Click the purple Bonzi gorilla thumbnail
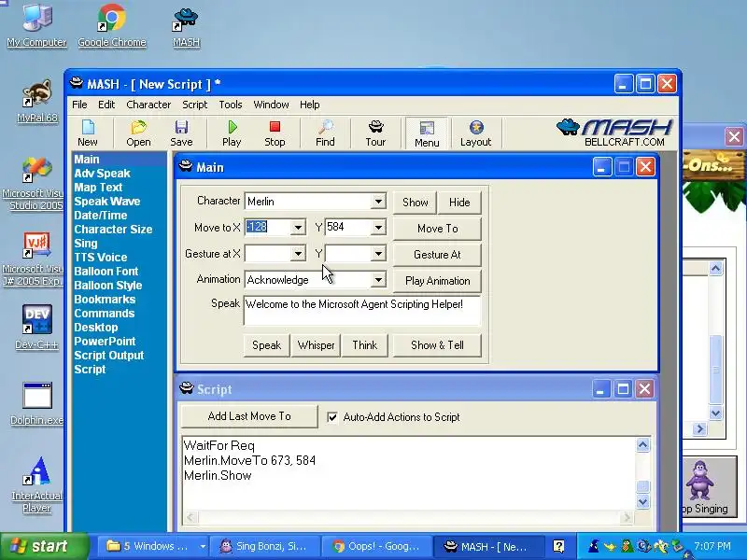Image resolution: width=747 pixels, height=560 pixels. tap(700, 480)
